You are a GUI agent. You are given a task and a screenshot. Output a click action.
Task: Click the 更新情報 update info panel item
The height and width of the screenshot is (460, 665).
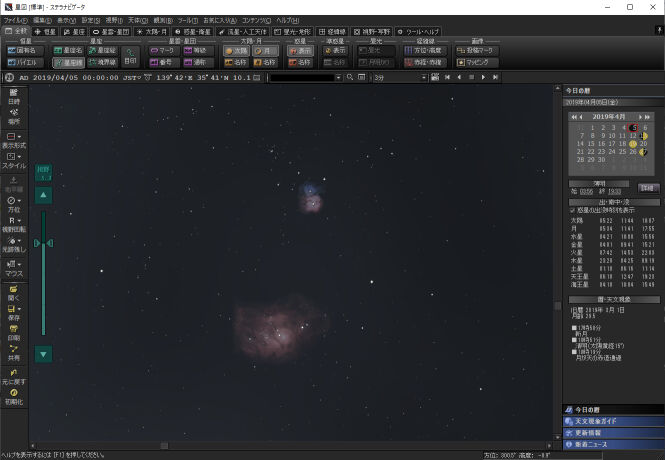pyautogui.click(x=613, y=433)
